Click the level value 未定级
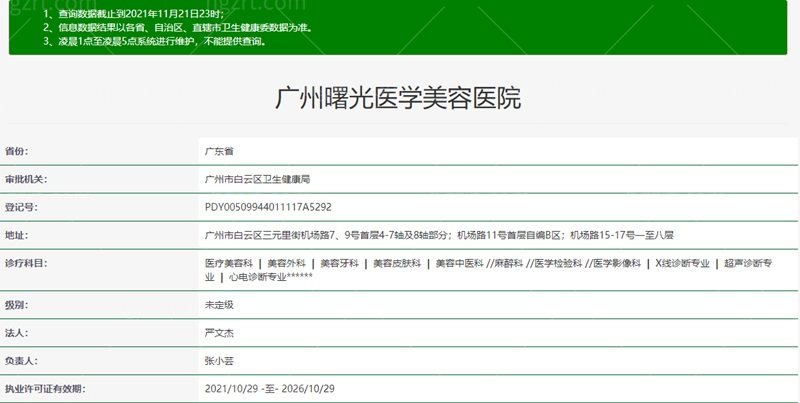 219,305
